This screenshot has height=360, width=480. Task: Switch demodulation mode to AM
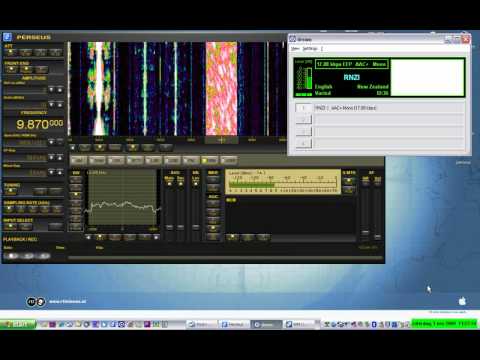tap(79, 160)
